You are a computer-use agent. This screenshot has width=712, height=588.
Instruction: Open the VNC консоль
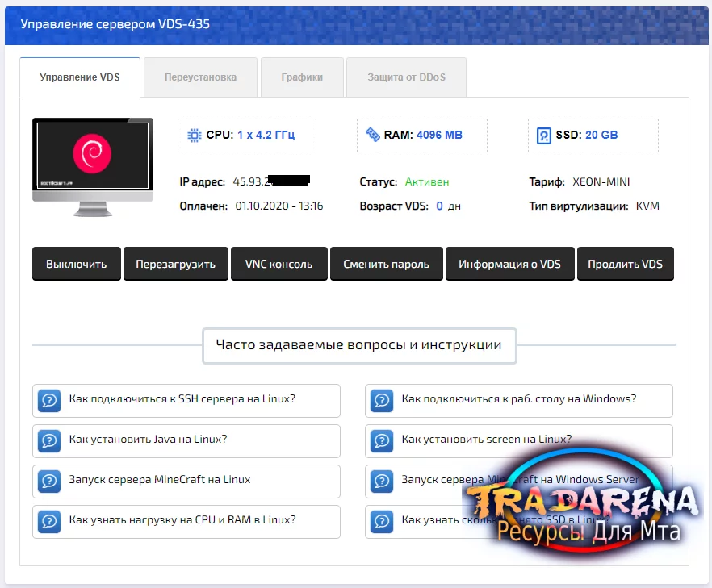(x=279, y=264)
